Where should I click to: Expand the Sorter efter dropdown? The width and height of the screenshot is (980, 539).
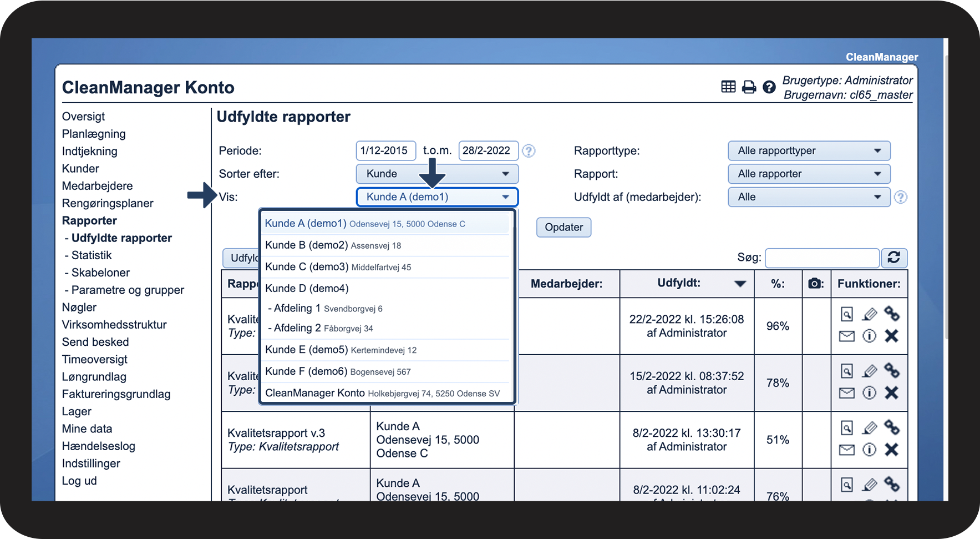click(437, 174)
